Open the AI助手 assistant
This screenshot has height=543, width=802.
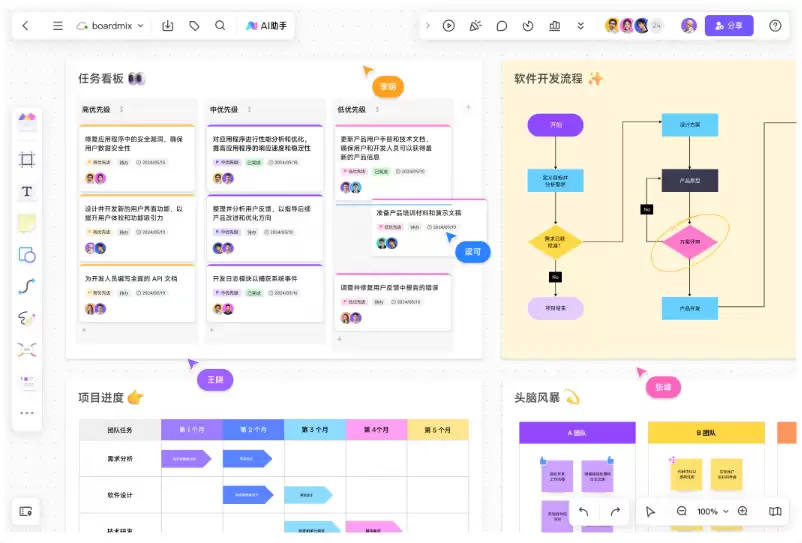266,26
